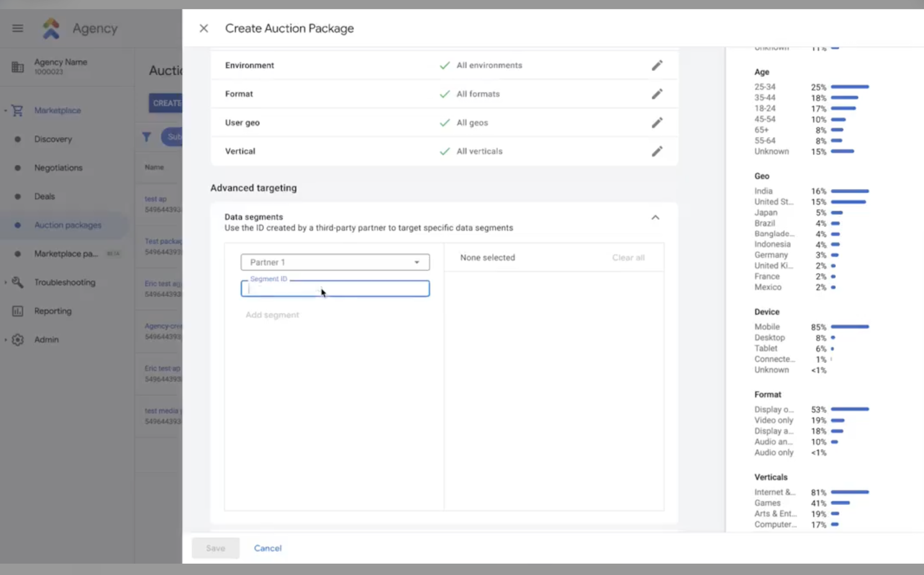
Task: Click the Agency logo icon
Action: point(51,29)
